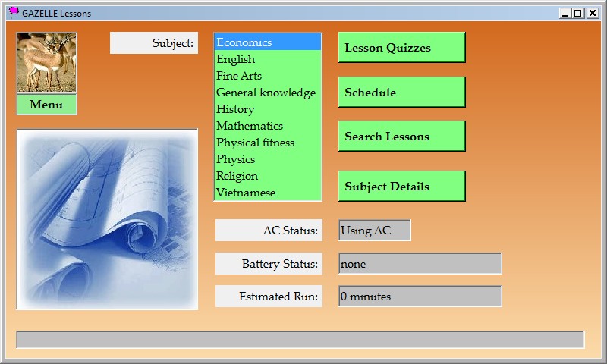Open Lesson Quizzes

[401, 47]
